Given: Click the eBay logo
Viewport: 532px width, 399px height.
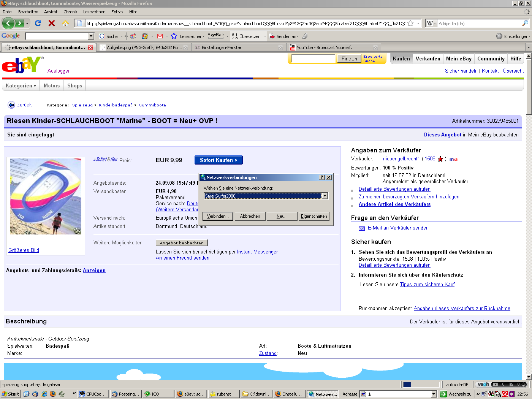Looking at the screenshot, I should point(22,65).
